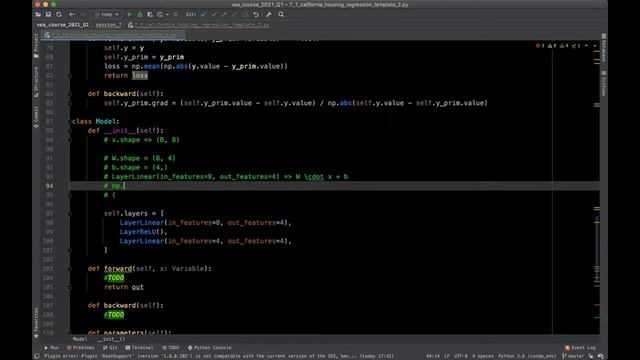Open the Problems tool window
Viewport: 640px width, 360px height.
[x=80, y=348]
